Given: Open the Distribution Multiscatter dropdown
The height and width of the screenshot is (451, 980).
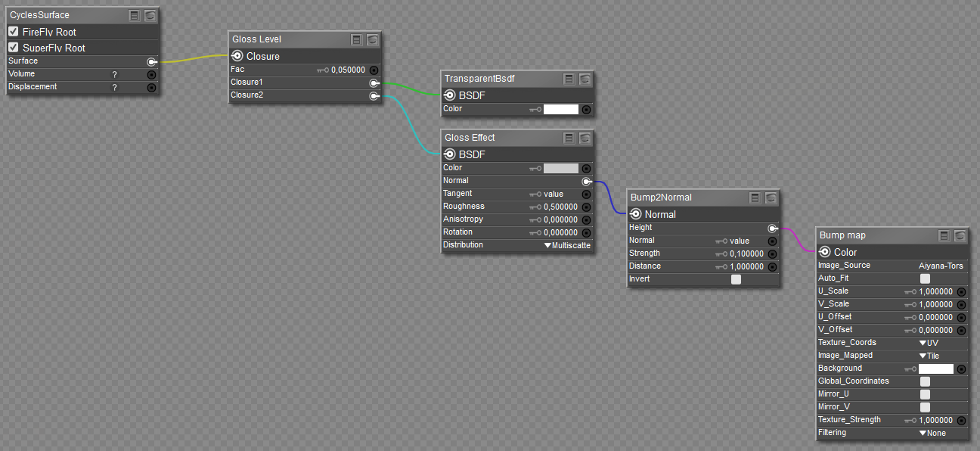Looking at the screenshot, I should 567,246.
